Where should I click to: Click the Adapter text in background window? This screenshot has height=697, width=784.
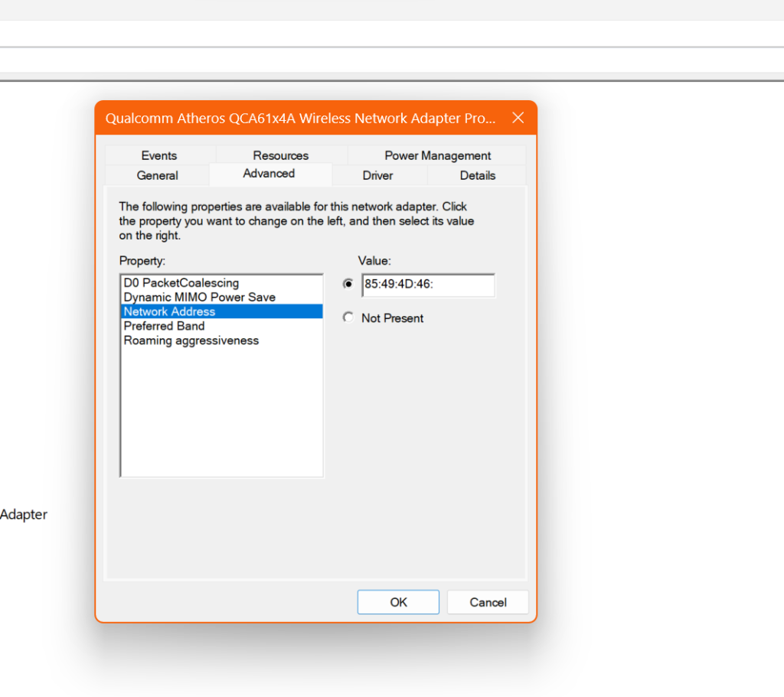click(24, 515)
